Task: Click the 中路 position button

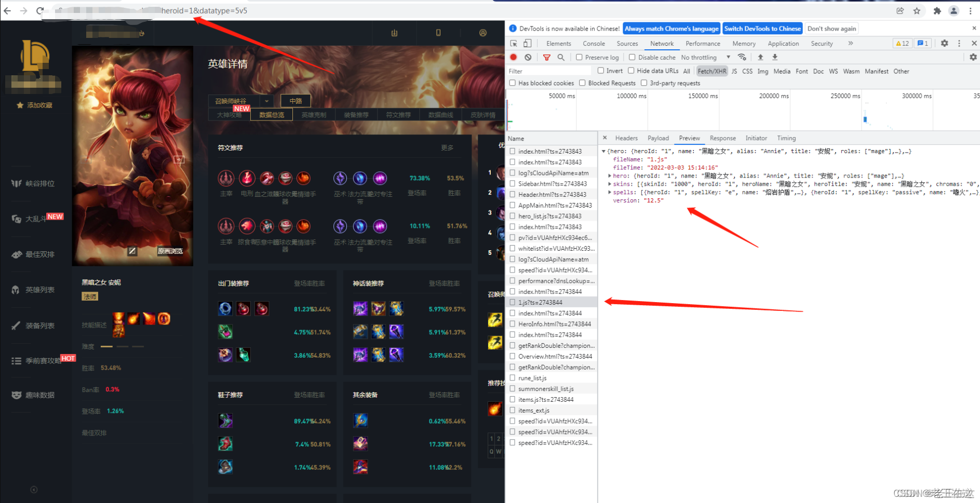Action: [x=296, y=101]
